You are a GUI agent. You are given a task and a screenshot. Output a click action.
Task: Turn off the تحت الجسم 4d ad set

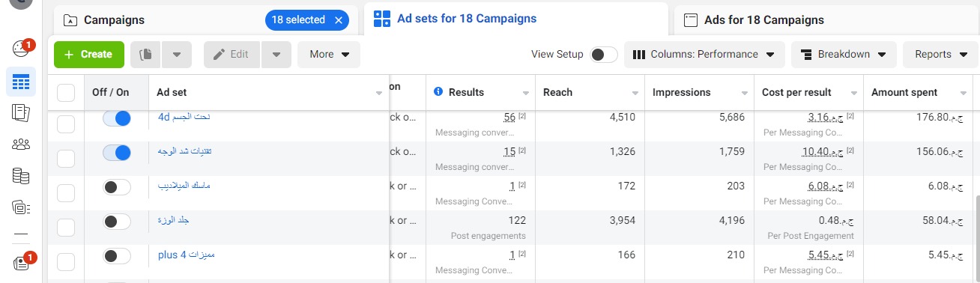point(116,118)
